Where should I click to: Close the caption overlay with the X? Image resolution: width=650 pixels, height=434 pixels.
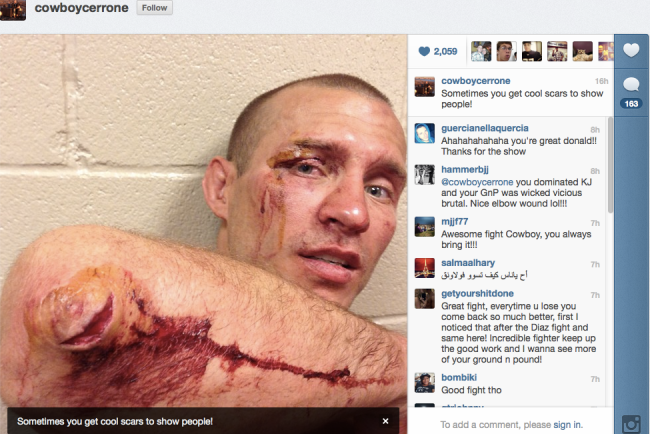[386, 421]
